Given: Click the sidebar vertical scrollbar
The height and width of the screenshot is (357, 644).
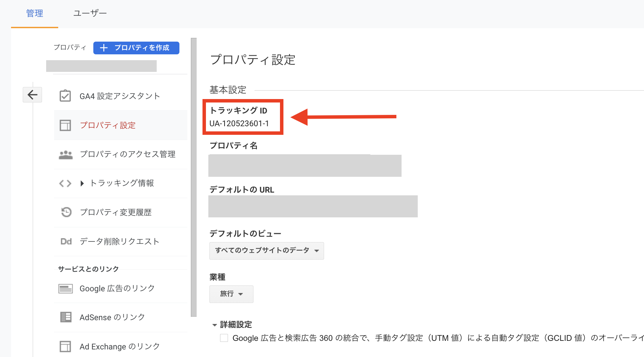Looking at the screenshot, I should 194,177.
